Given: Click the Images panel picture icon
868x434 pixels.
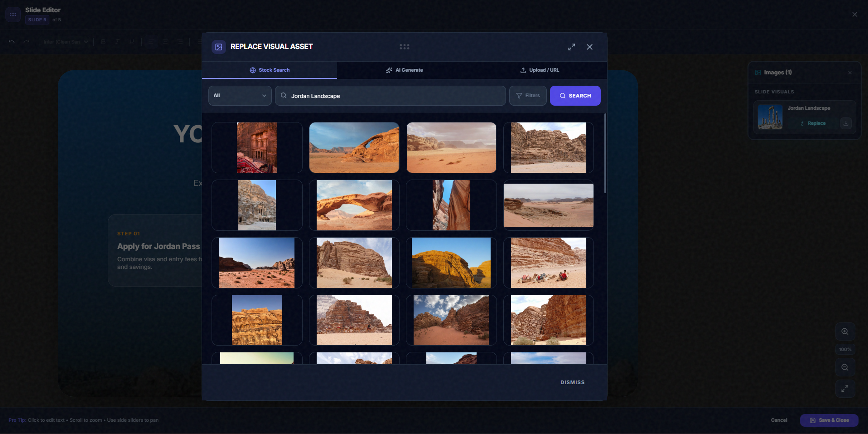Looking at the screenshot, I should click(x=758, y=73).
